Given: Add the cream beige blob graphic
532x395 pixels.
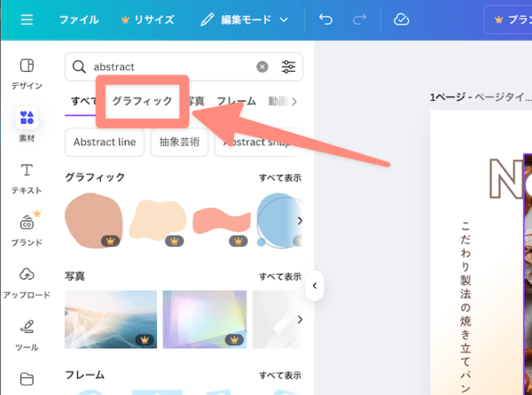Looking at the screenshot, I should pyautogui.click(x=158, y=221).
